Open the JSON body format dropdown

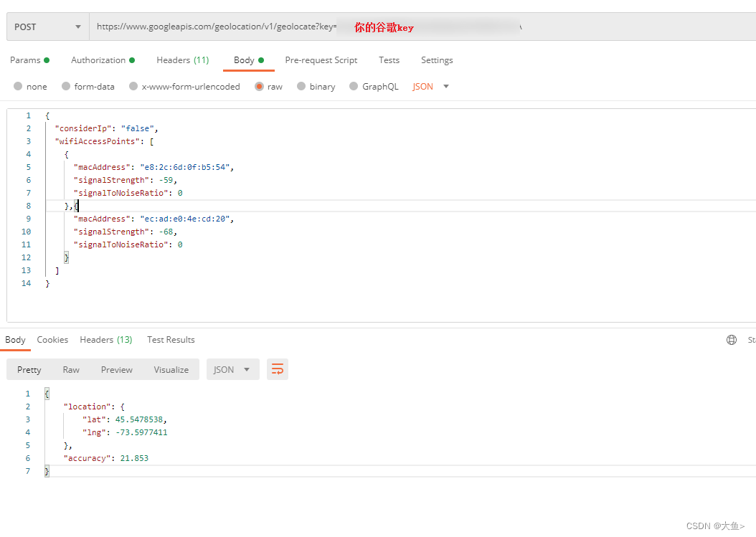(430, 86)
